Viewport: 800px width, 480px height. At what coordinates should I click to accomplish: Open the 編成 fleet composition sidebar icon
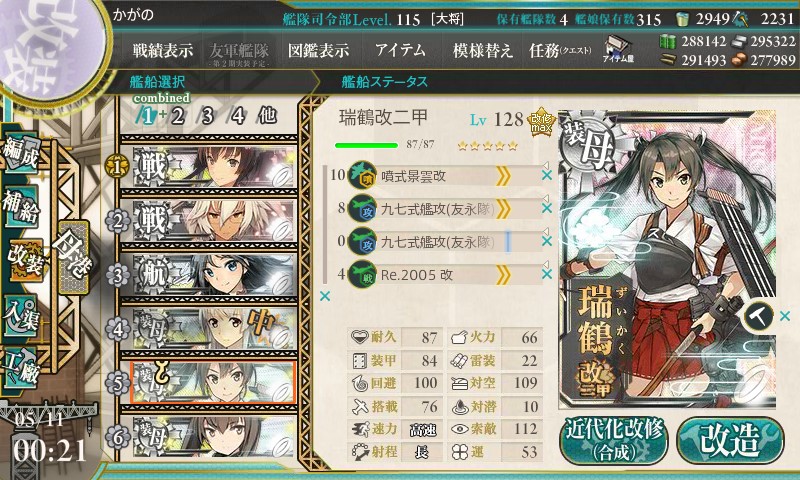22,152
